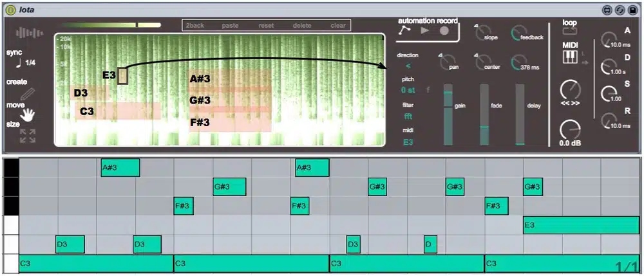Click the automation curve icon

point(406,31)
